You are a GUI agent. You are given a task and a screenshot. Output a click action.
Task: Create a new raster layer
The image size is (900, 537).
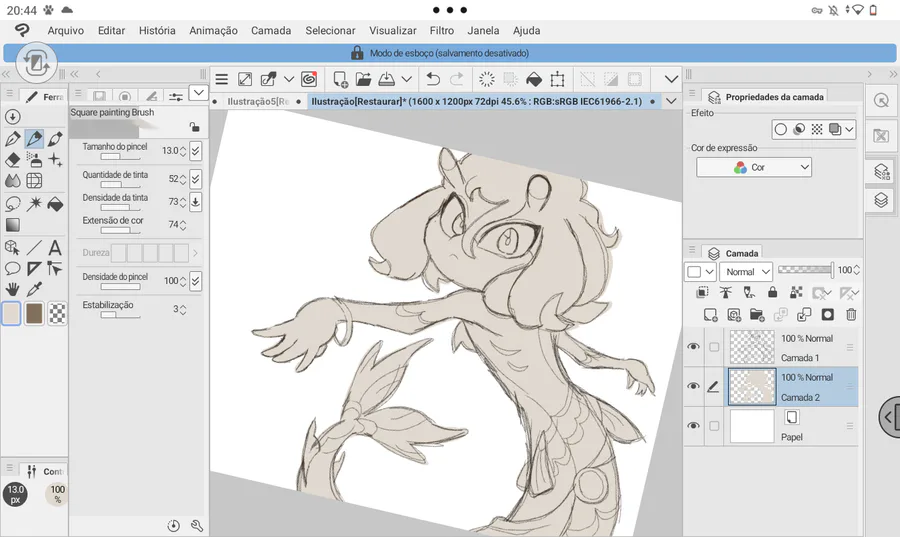click(710, 314)
